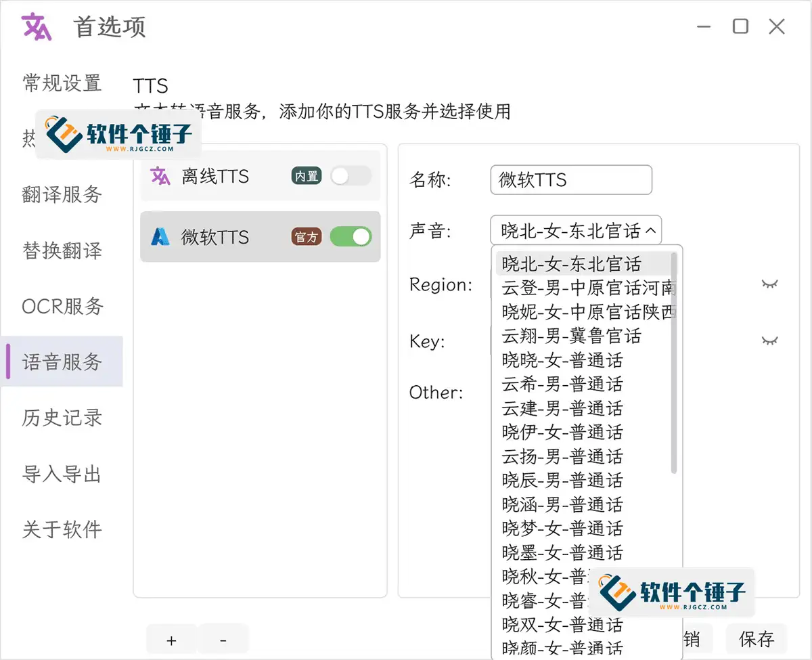Open the 替换翻译 section
Image resolution: width=812 pixels, height=660 pixels.
(x=62, y=251)
